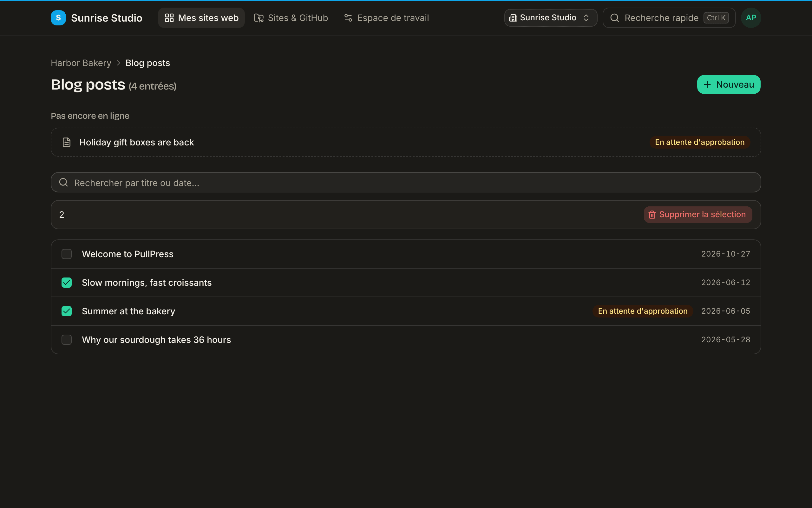Viewport: 812px width, 508px height.
Task: Open Welcome to PullPress entry
Action: 406,254
